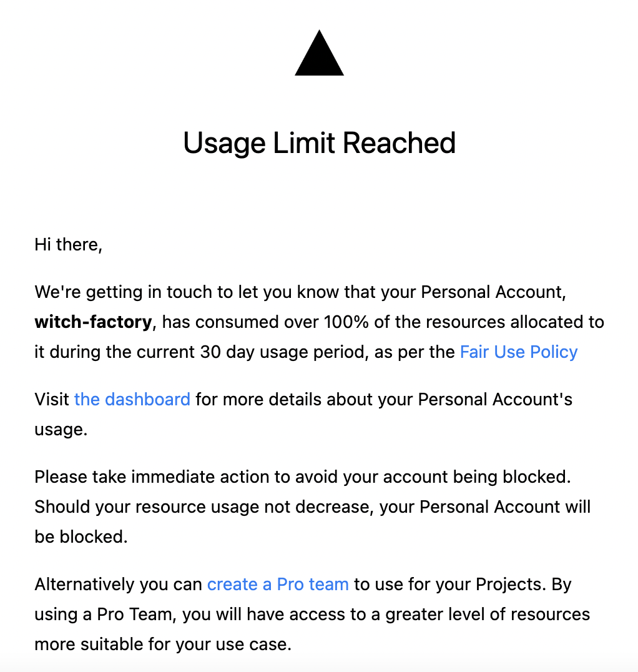The image size is (638, 672).
Task: Click the 'be blocked.' text line
Action: click(81, 536)
